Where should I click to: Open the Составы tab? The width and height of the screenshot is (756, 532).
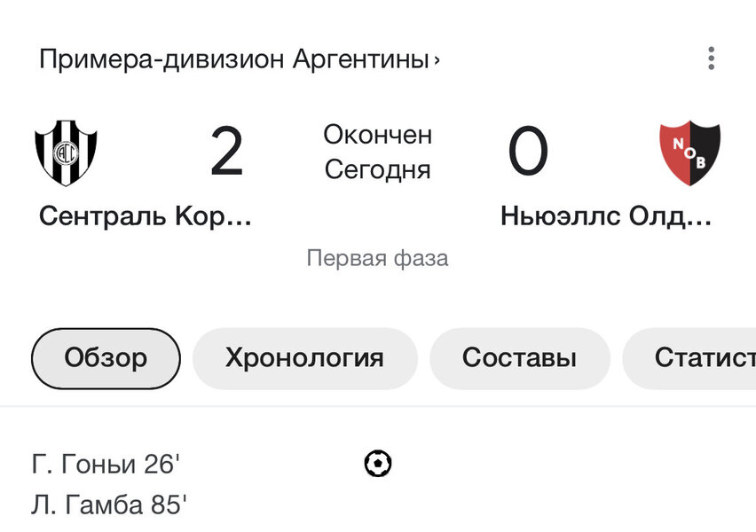pyautogui.click(x=519, y=358)
